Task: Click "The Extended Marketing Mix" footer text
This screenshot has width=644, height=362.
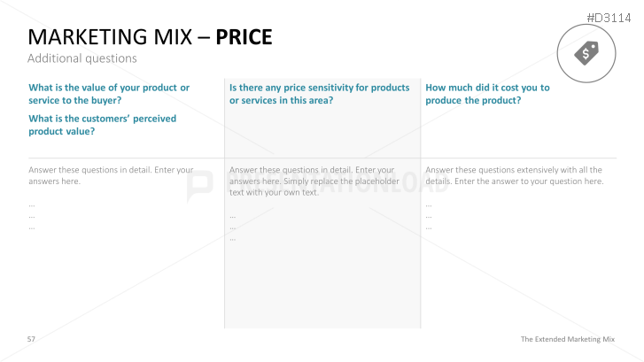Action: (x=567, y=339)
